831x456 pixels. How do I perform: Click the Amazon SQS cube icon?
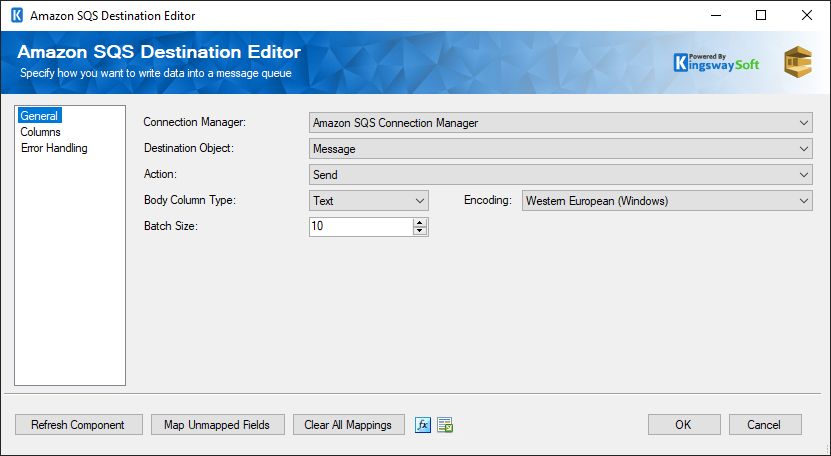[x=797, y=62]
